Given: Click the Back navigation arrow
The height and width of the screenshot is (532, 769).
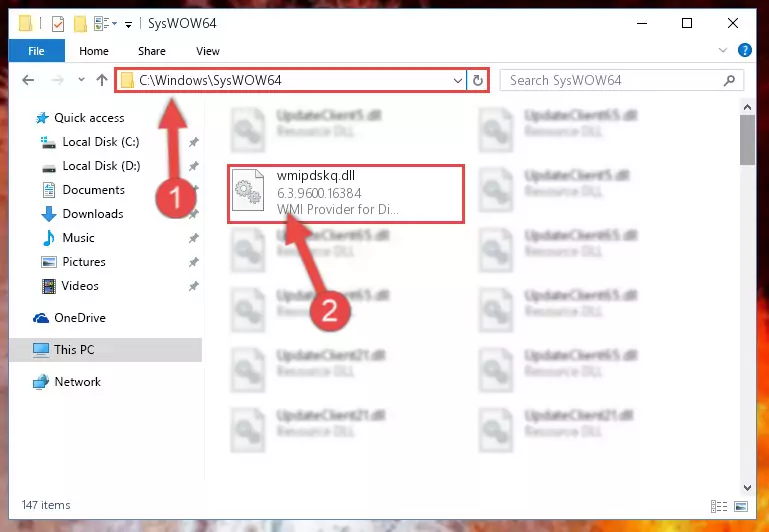Looking at the screenshot, I should (28, 80).
